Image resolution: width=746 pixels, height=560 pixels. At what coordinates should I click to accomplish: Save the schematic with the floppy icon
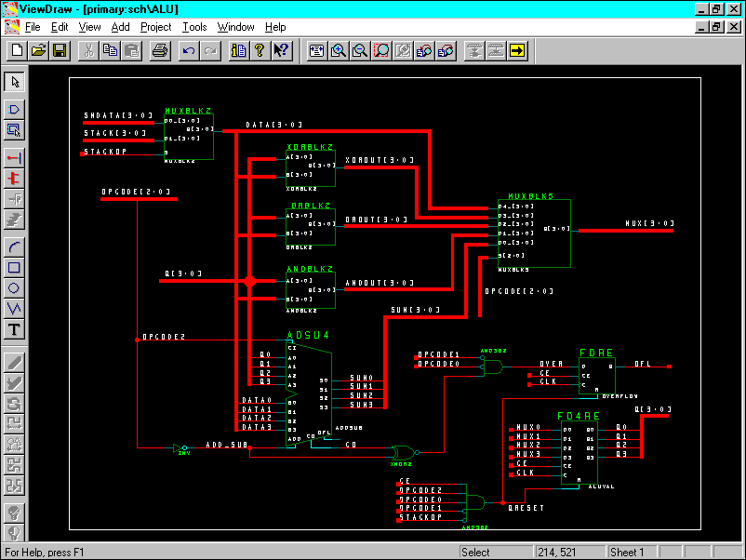60,50
